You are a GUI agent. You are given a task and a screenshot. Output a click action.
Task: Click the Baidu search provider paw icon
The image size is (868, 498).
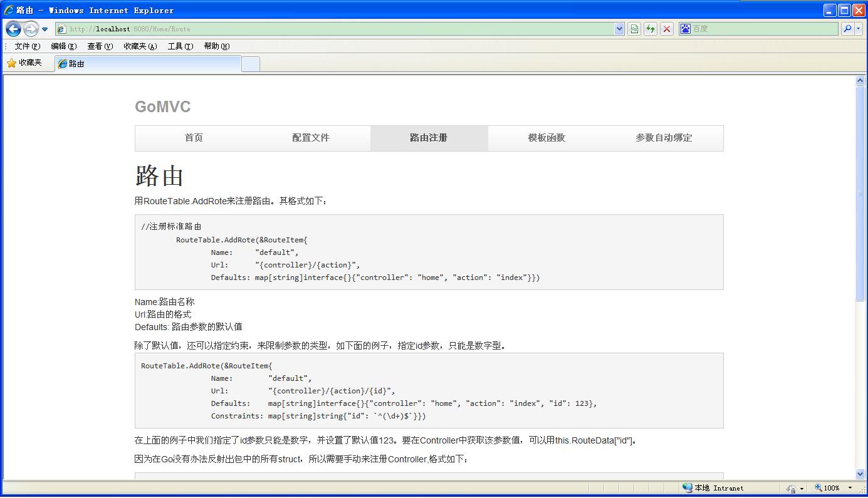(x=686, y=29)
